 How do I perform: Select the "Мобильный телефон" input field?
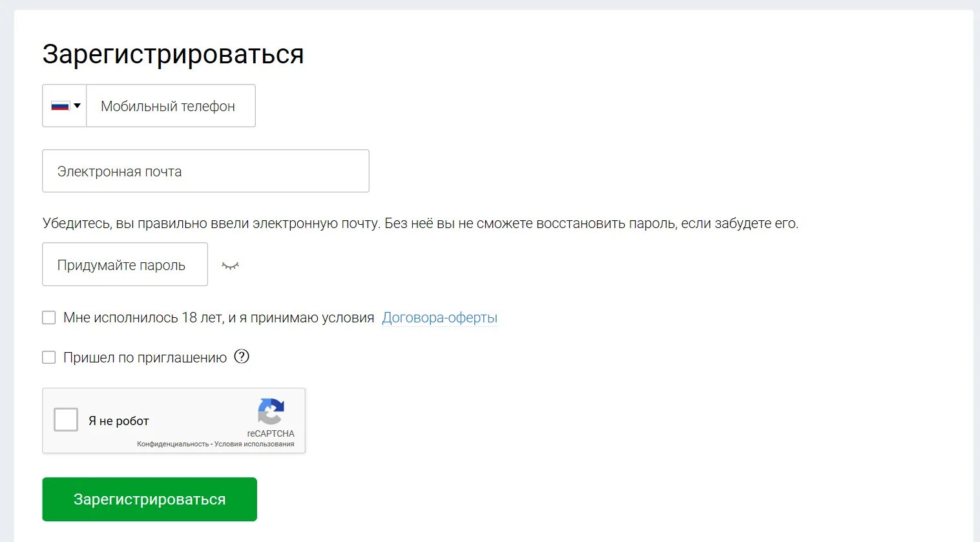tap(170, 105)
